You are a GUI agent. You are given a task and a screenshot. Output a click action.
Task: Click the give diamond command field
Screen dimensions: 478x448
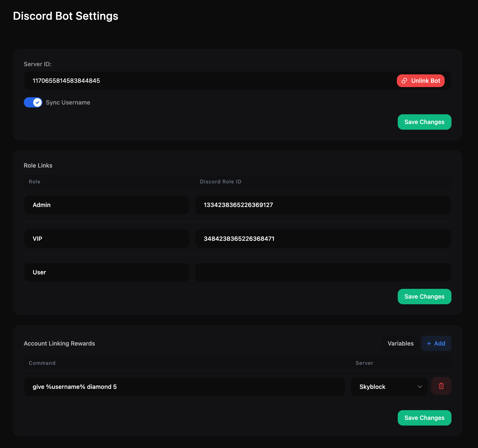(x=184, y=387)
